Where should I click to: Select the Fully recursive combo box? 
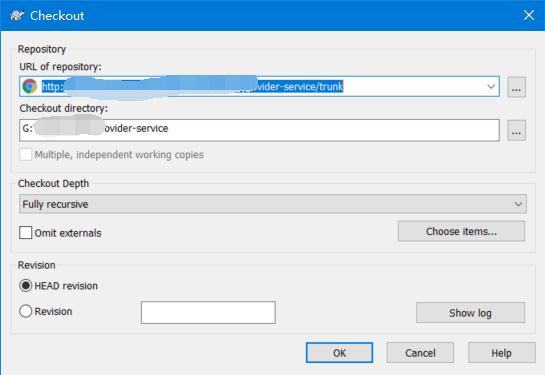pyautogui.click(x=273, y=204)
